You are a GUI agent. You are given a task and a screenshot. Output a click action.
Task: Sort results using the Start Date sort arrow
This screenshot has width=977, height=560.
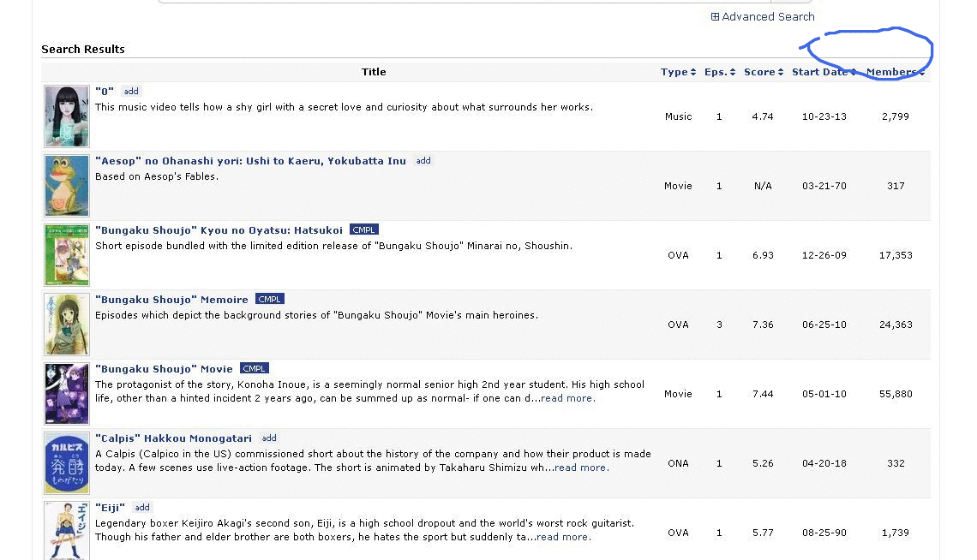pyautogui.click(x=852, y=72)
